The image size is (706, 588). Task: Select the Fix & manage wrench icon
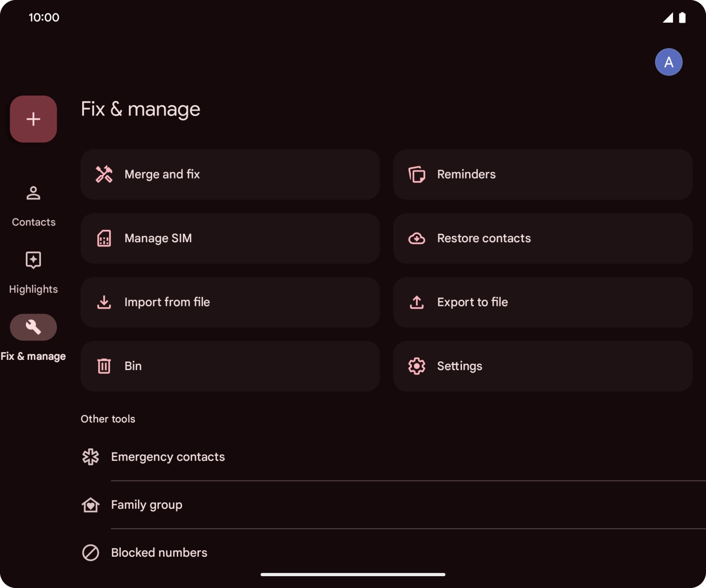tap(33, 327)
